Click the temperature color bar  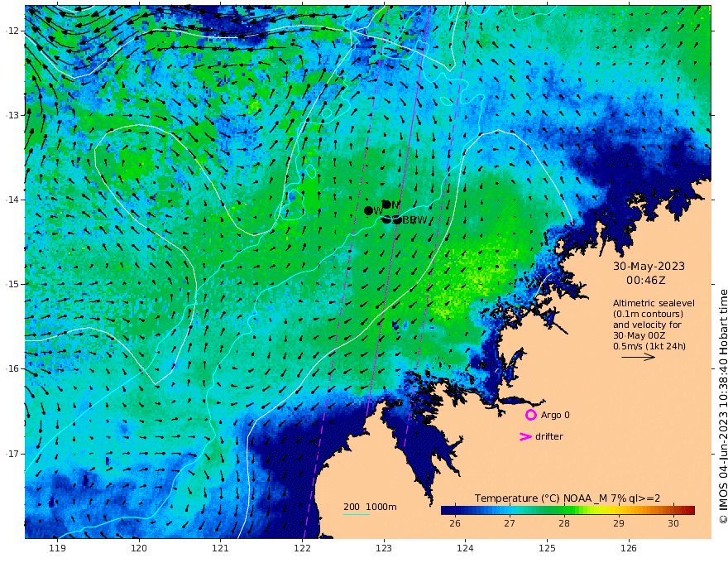pyautogui.click(x=568, y=510)
